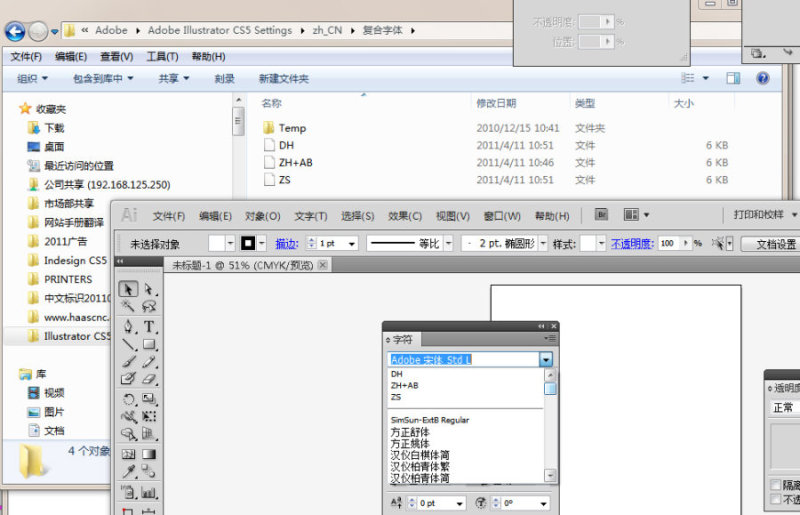Viewport: 800px width, 515px height.
Task: Open Illustrator's 对象(O) menu
Action: pyautogui.click(x=263, y=216)
